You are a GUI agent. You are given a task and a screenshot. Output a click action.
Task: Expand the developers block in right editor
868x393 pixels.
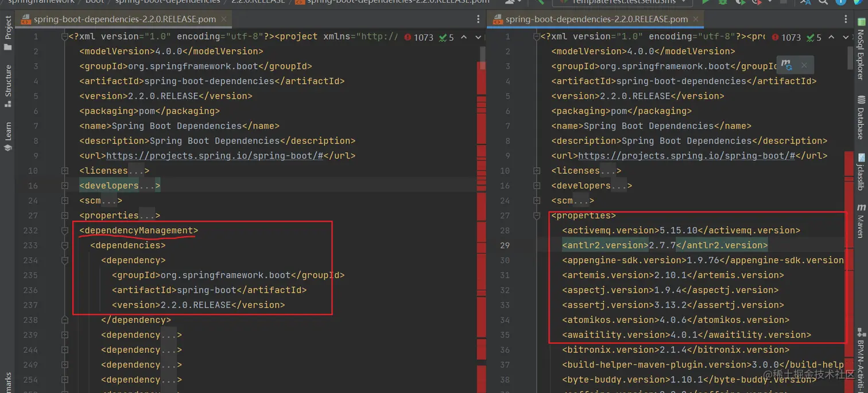point(537,186)
